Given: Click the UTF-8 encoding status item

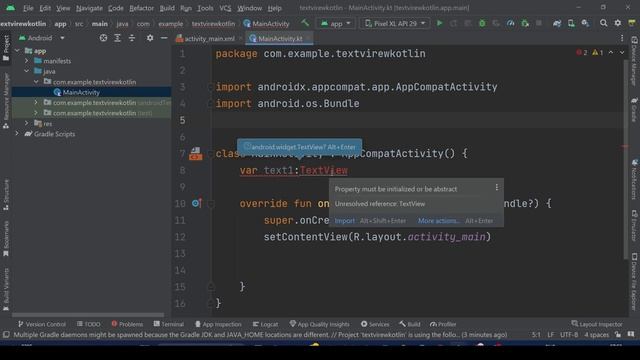Looking at the screenshot, I should tap(569, 335).
